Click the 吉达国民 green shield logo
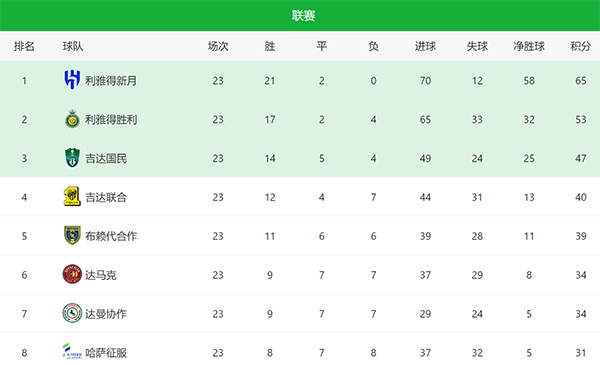Image resolution: width=600 pixels, height=365 pixels. [x=72, y=158]
